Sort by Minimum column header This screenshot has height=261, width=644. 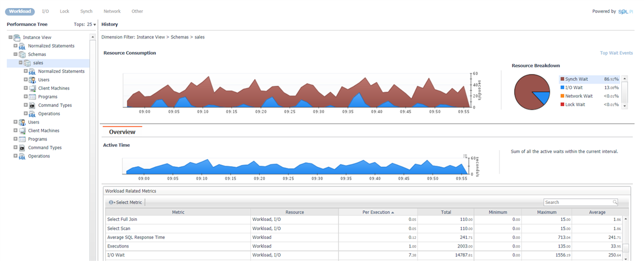498,212
